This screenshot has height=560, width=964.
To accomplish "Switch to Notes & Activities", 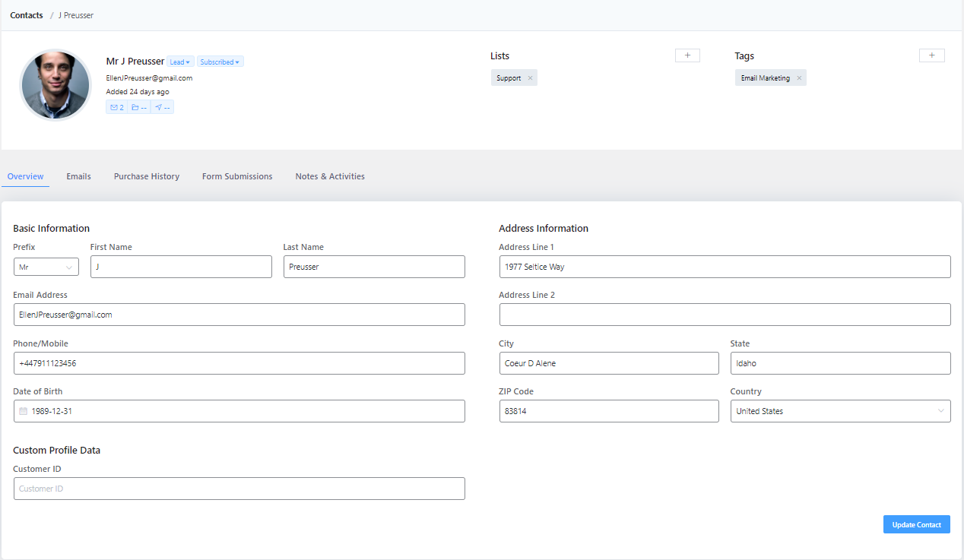I will (329, 176).
